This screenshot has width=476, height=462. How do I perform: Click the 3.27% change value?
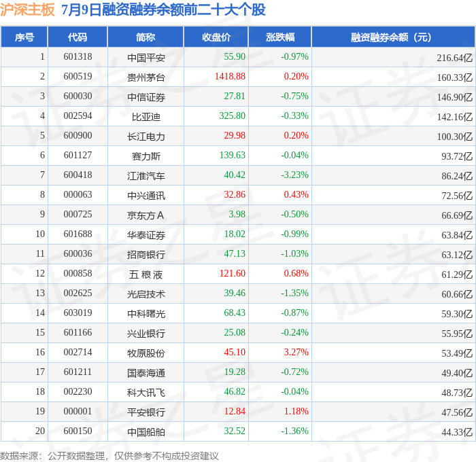[296, 352]
